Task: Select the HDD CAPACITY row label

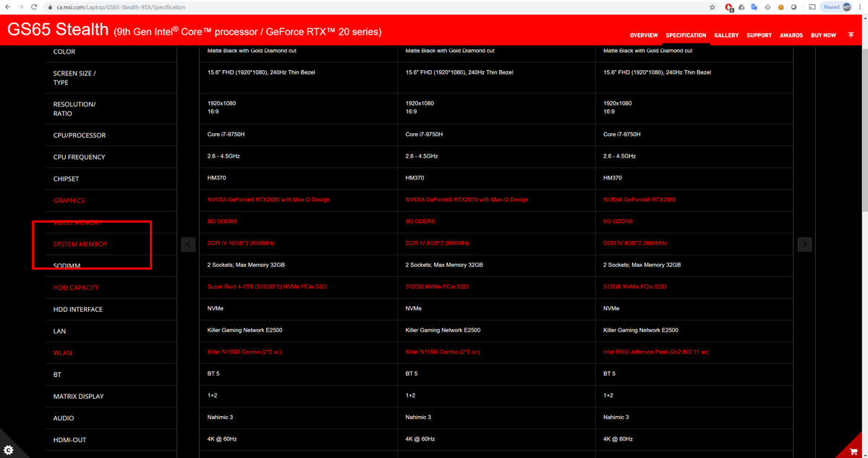Action: [x=76, y=287]
